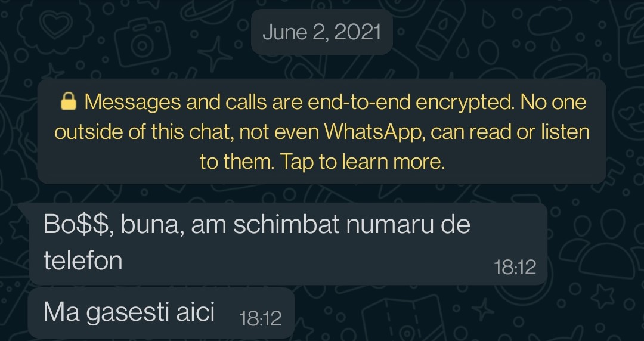Image resolution: width=644 pixels, height=341 pixels.
Task: Click the pointed tail of the first message bubble
Action: tap(24, 207)
